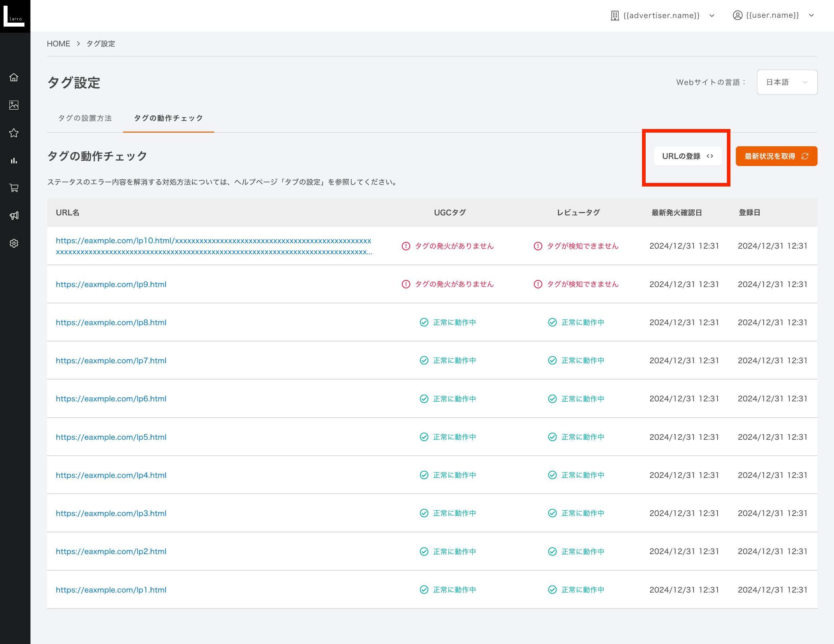The width and height of the screenshot is (834, 644).
Task: Click the star icon in the sidebar
Action: [14, 133]
